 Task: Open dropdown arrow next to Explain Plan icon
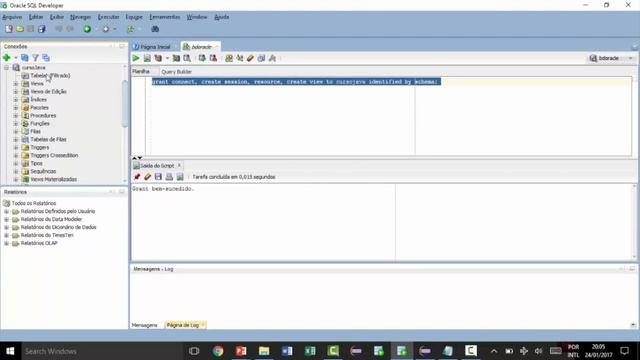tap(167, 58)
